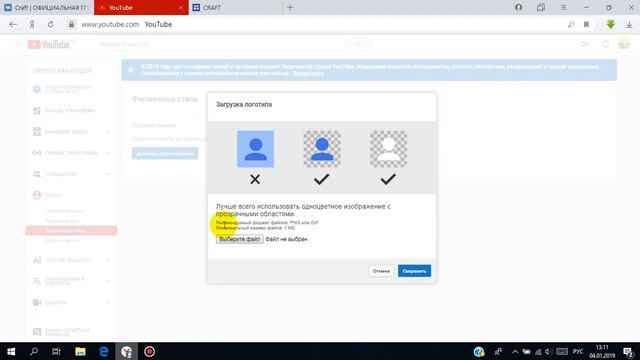Screen dimensions: 640x360
Task: Show hidden tray icons chevron
Action: [515, 352]
